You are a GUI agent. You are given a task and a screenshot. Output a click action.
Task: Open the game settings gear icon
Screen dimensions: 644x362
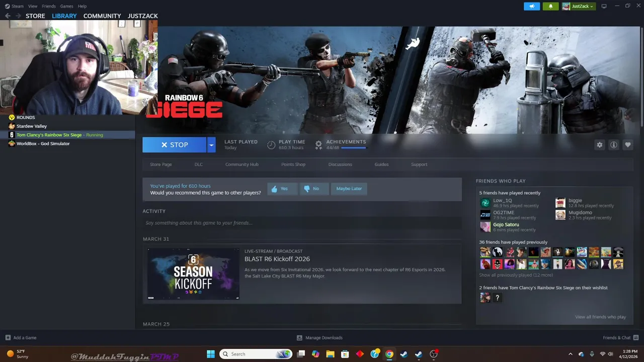tap(600, 145)
